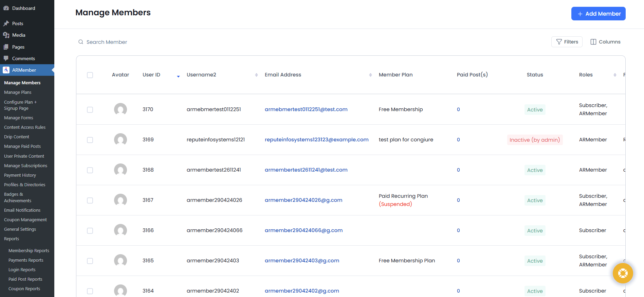Select the checkbox for user 3167
Screen dimensions: 644x297
[x=90, y=200]
